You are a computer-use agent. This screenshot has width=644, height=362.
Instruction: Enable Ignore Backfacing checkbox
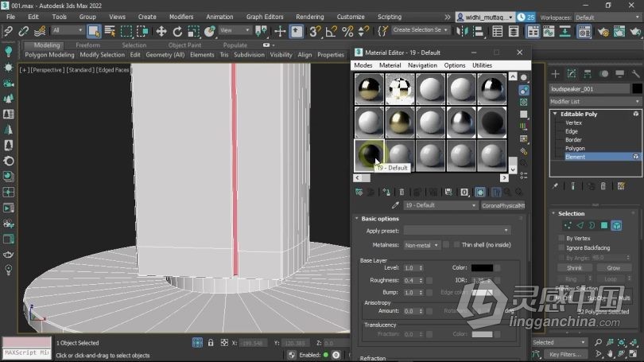(x=561, y=247)
